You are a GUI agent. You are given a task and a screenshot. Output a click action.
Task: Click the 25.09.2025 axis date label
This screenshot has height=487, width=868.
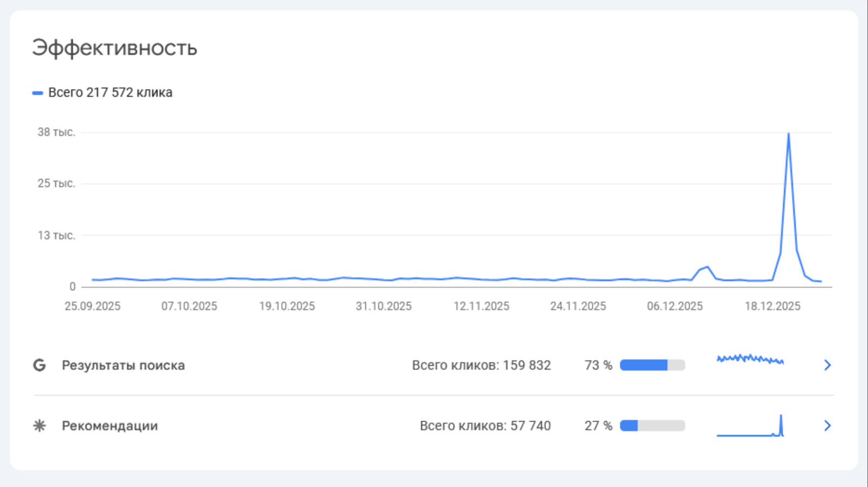pyautogui.click(x=92, y=306)
